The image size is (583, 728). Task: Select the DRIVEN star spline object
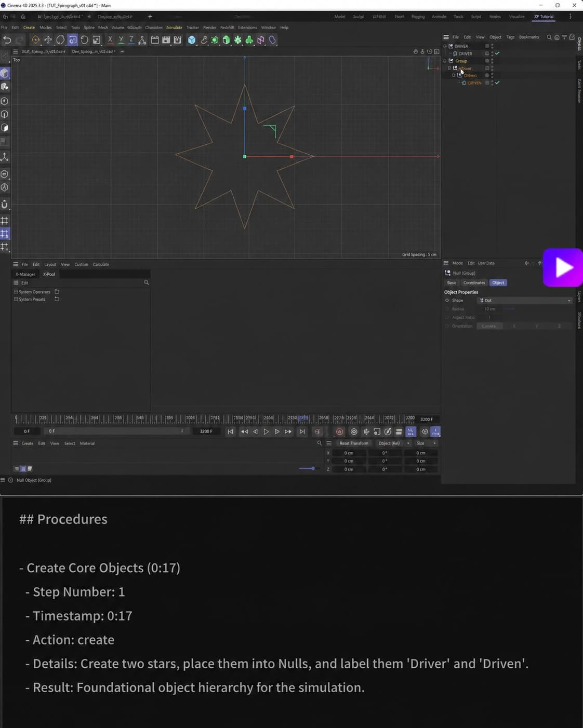[474, 83]
